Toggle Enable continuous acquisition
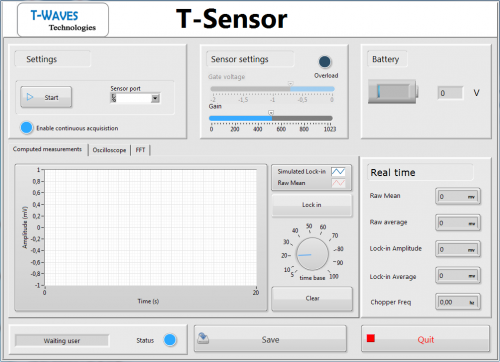Viewport: 500px width, 362px height. pos(26,128)
